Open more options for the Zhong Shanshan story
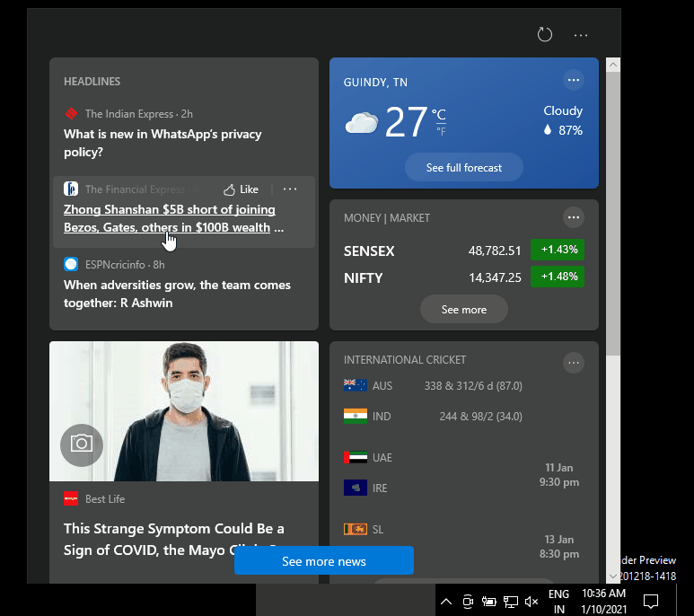Viewport: 694px width, 616px height. [x=290, y=189]
